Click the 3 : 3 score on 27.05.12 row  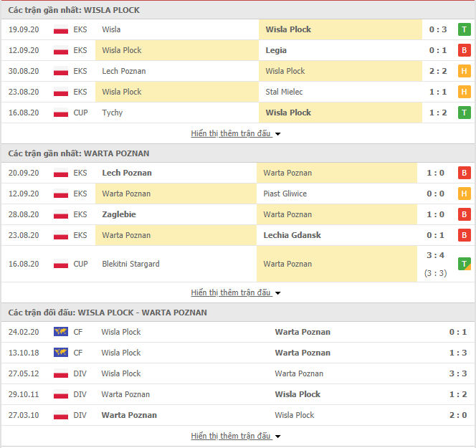point(458,373)
